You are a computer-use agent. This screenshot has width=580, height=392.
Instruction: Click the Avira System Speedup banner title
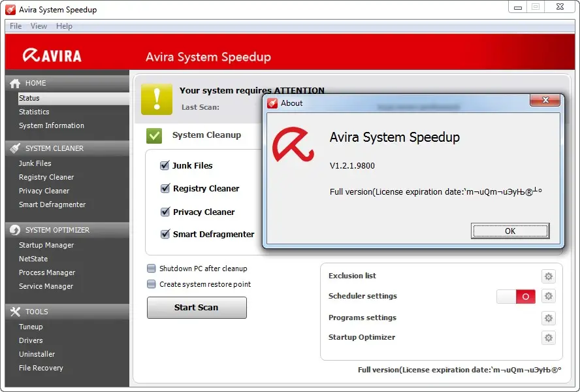click(x=208, y=57)
